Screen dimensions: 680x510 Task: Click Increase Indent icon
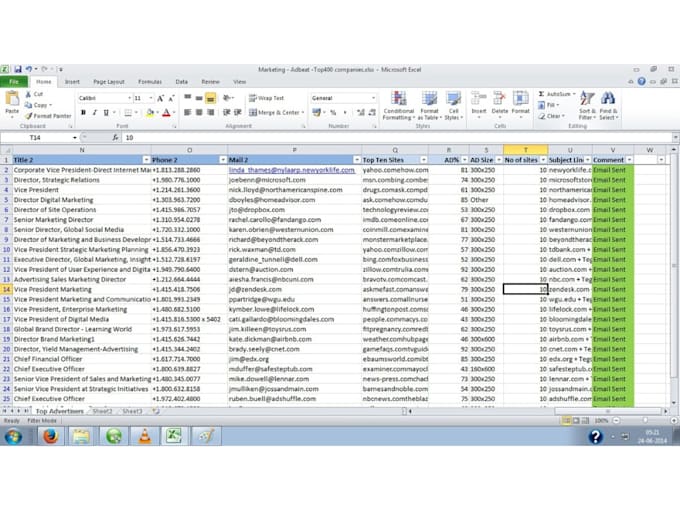(238, 113)
